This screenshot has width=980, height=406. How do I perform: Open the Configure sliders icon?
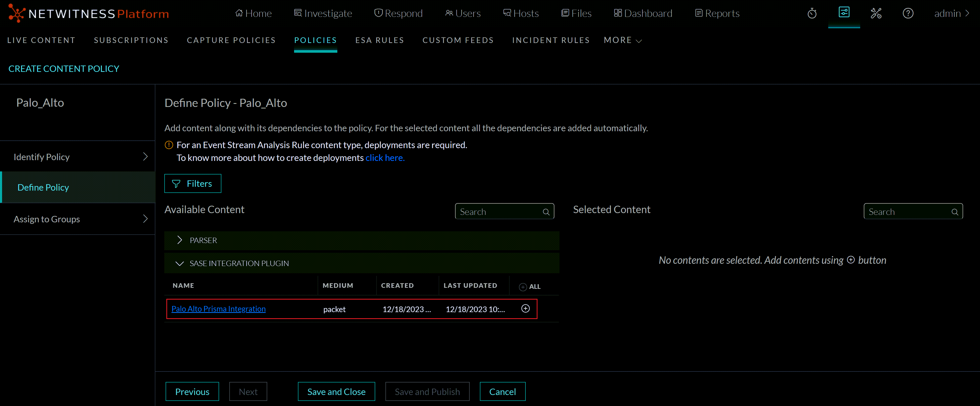(x=844, y=13)
